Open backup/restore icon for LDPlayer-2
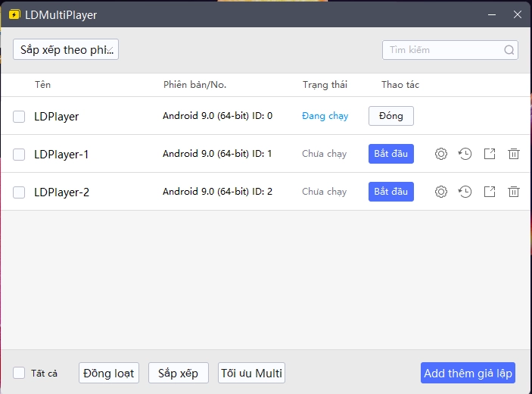Viewport: 532px width, 394px height. click(465, 192)
